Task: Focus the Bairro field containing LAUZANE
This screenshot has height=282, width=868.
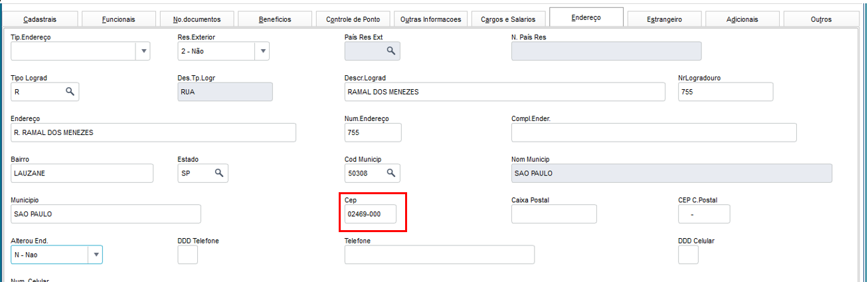Action: (x=82, y=173)
